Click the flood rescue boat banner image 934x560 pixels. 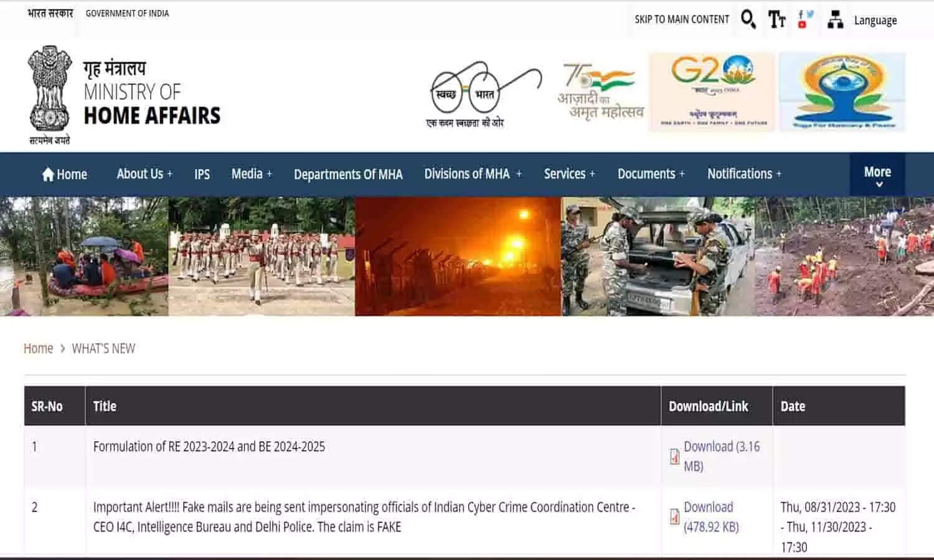pos(84,256)
